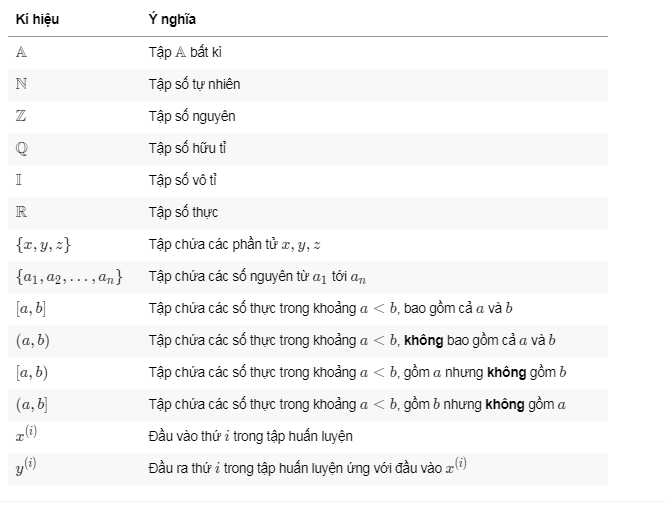Click the rational set symbol ℚ

[22, 148]
